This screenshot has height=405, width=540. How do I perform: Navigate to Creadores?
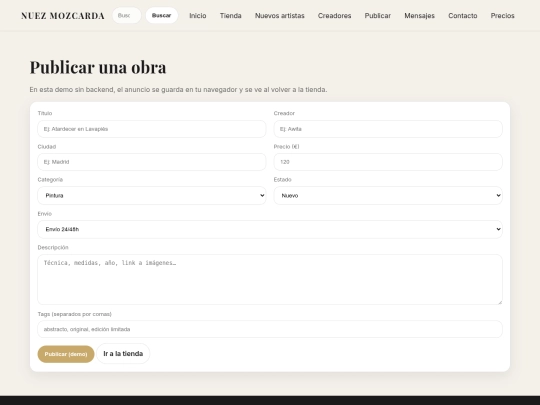[334, 16]
